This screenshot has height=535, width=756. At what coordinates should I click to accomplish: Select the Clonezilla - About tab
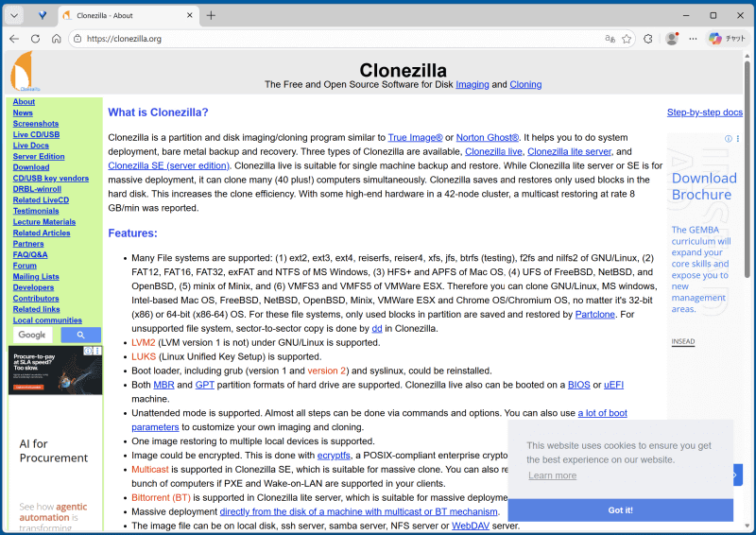point(129,15)
